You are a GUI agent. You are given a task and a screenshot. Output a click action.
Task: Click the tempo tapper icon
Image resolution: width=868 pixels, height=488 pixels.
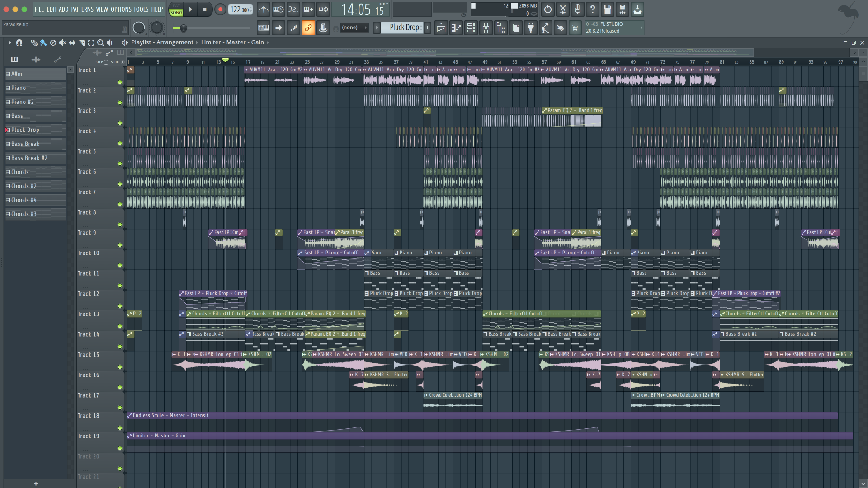546,28
